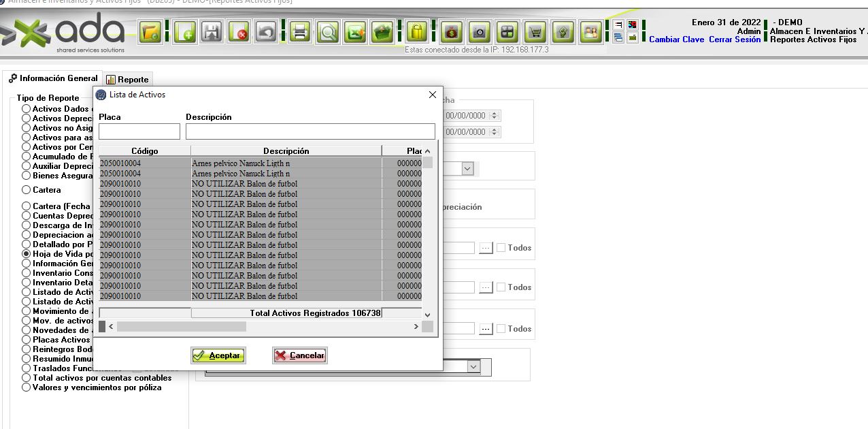Expand the bottom combo box dropdown

473,366
